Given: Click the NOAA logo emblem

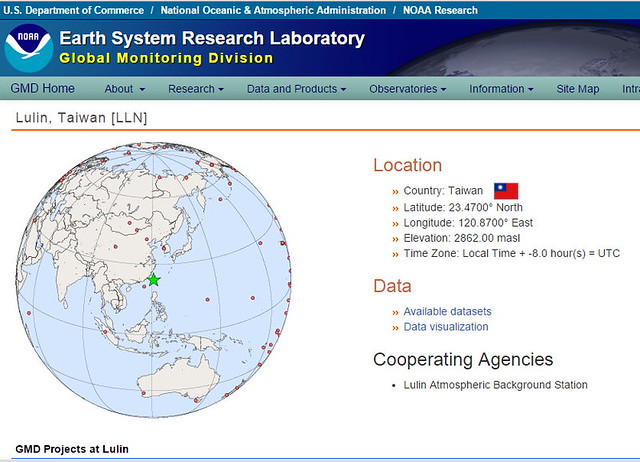Looking at the screenshot, I should point(29,48).
